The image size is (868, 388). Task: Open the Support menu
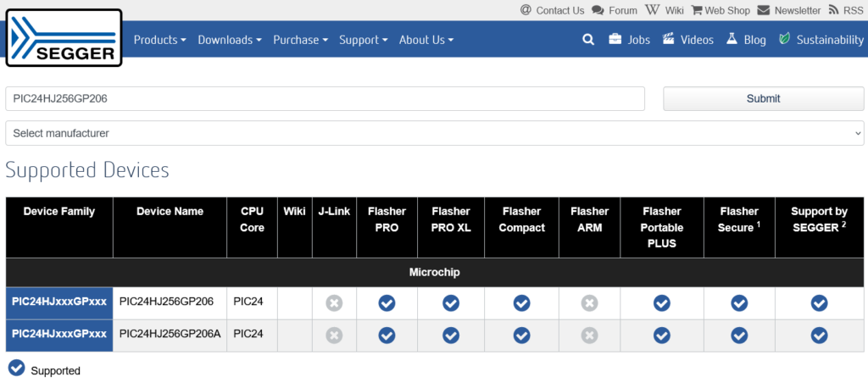click(363, 40)
